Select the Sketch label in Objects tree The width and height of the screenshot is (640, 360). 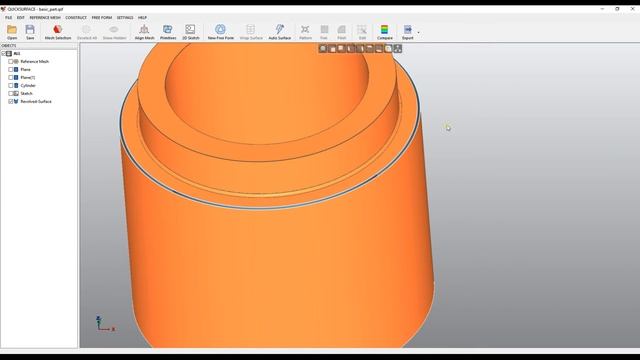pos(26,93)
